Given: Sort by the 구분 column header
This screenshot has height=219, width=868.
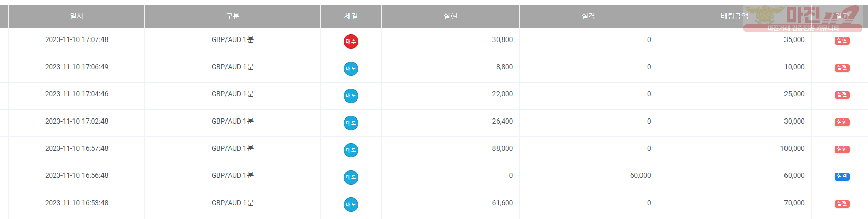Looking at the screenshot, I should coord(233,16).
